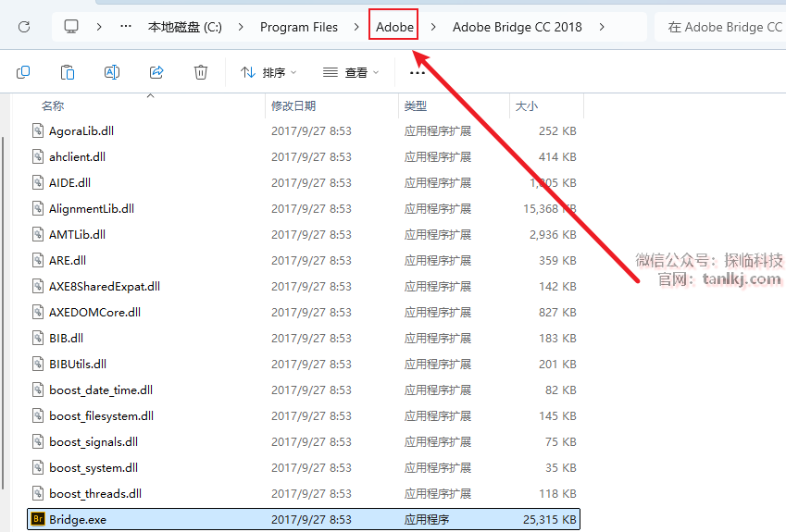Sort files by 修改日期 column header

pyautogui.click(x=293, y=105)
